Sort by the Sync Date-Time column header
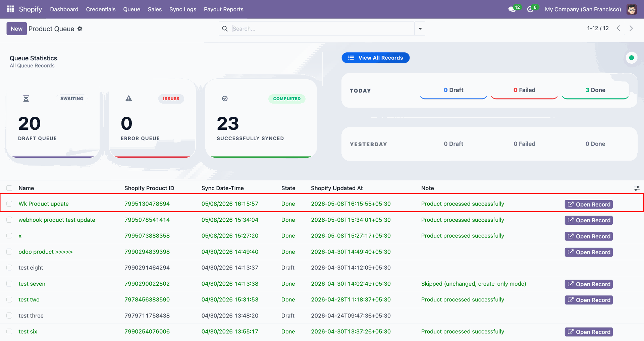 coord(223,188)
